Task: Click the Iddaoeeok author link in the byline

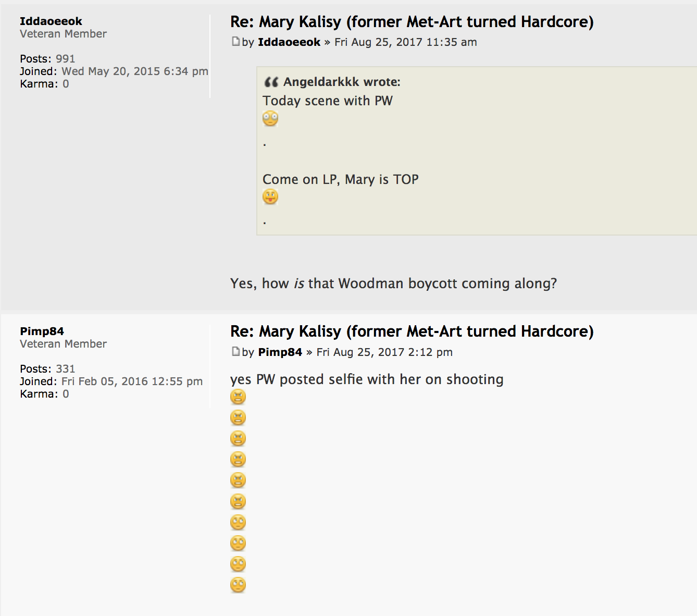Action: coord(289,42)
